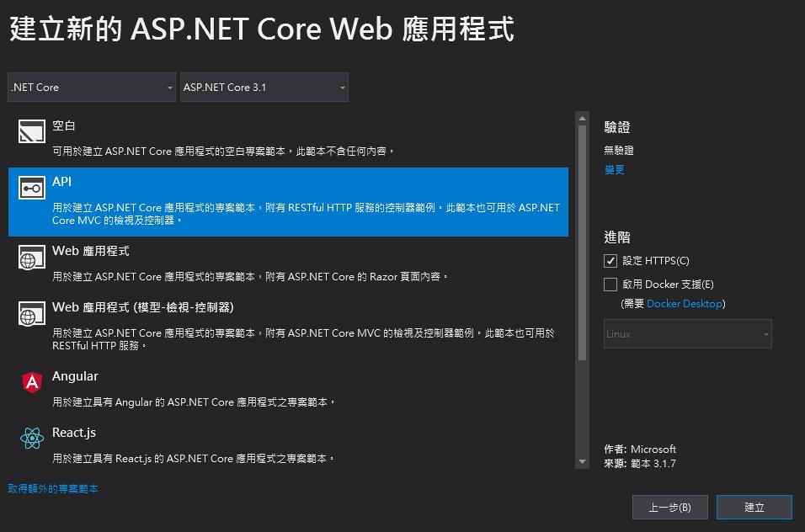Click the 空白 template description text
This screenshot has width=805, height=532.
point(223,152)
